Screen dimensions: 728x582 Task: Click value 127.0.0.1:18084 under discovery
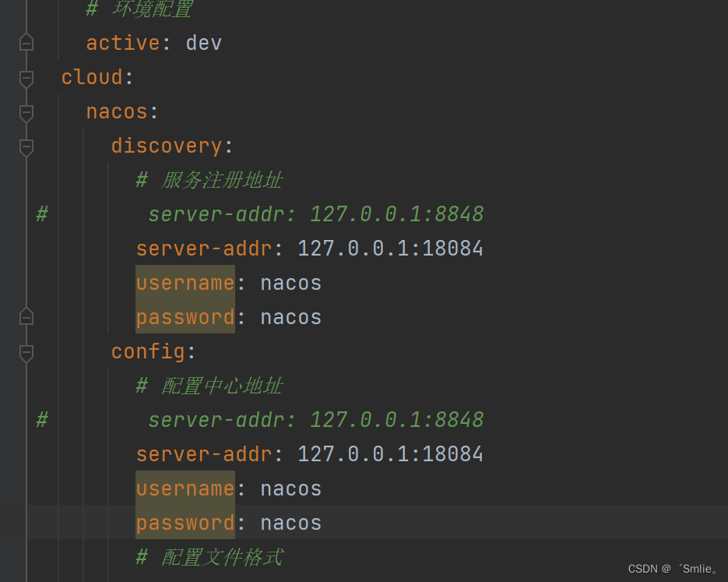pyautogui.click(x=390, y=249)
